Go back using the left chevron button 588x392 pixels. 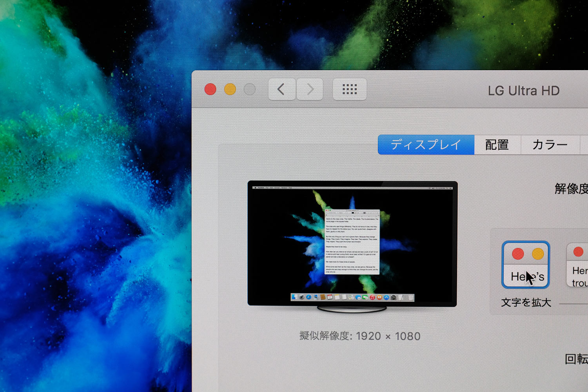pos(281,89)
